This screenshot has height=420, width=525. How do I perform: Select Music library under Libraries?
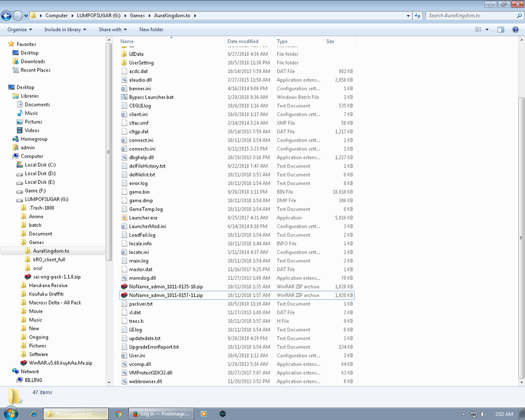(x=31, y=113)
